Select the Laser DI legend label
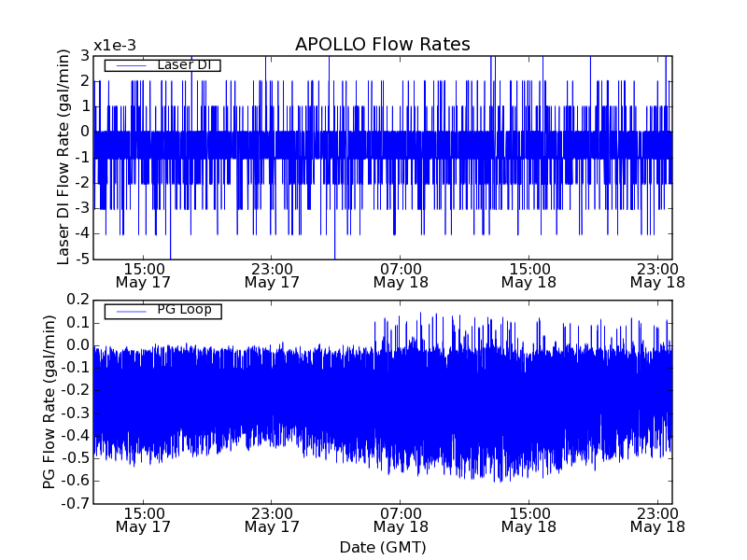The image size is (747, 560). [x=183, y=64]
